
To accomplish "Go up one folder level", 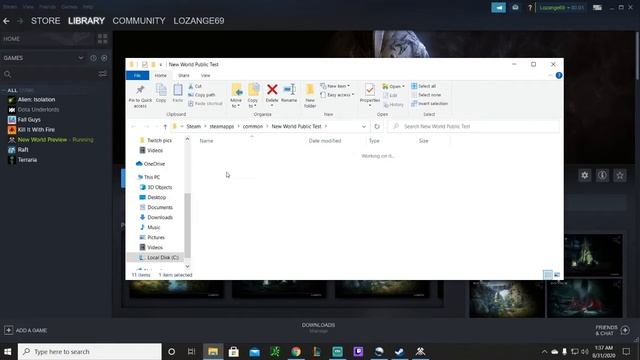I will (165, 127).
